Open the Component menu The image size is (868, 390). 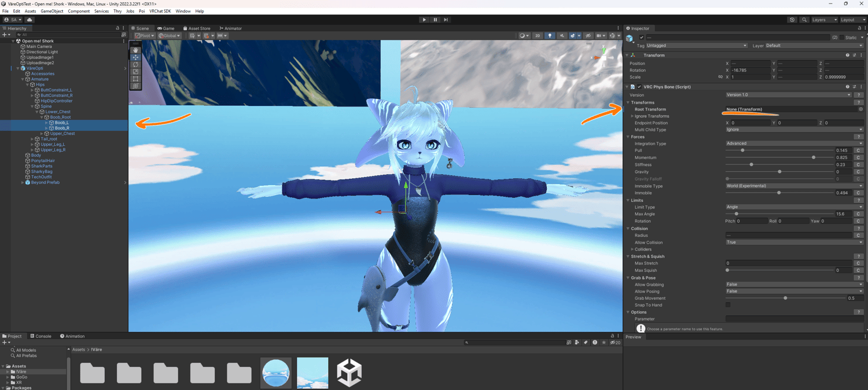(x=79, y=11)
